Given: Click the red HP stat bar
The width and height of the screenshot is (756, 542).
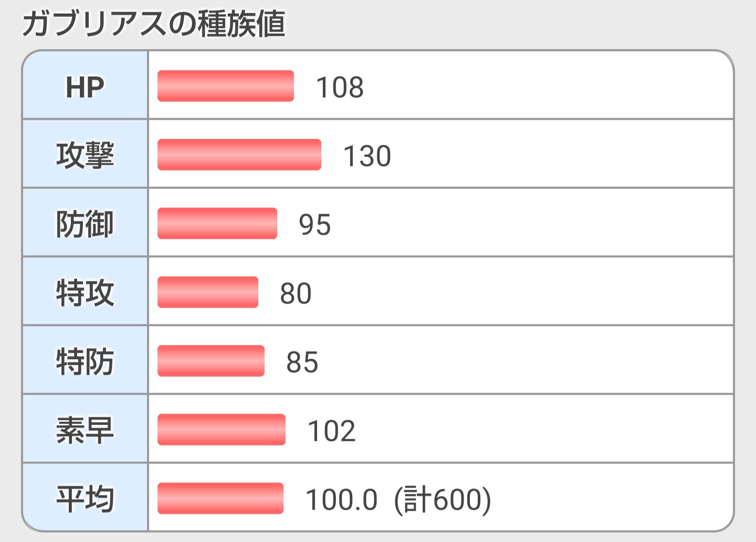Looking at the screenshot, I should pyautogui.click(x=226, y=86).
